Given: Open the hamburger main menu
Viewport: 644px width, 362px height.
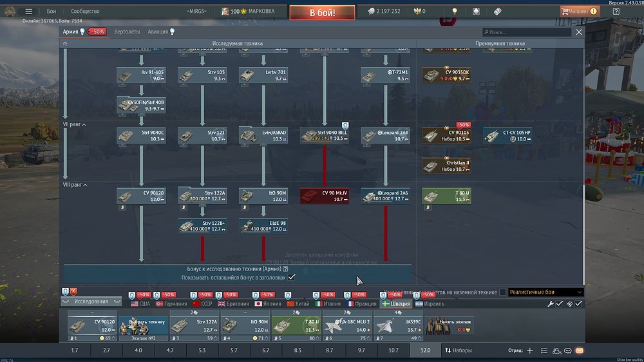Looking at the screenshot, I should (28, 12).
